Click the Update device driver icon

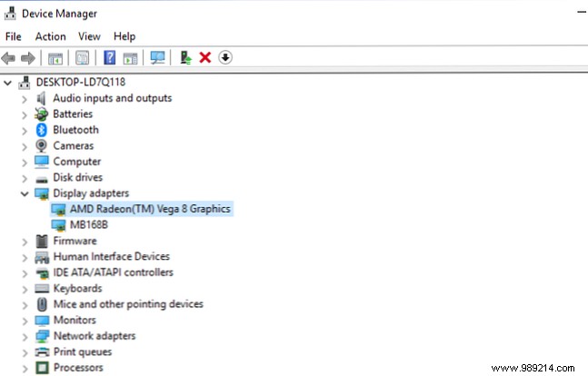pos(185,58)
